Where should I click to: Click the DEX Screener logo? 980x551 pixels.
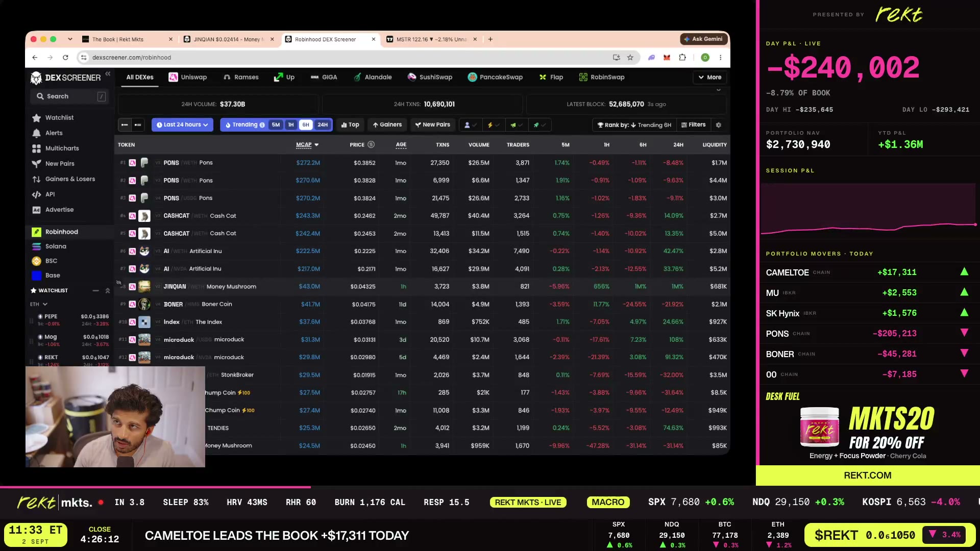click(x=65, y=78)
